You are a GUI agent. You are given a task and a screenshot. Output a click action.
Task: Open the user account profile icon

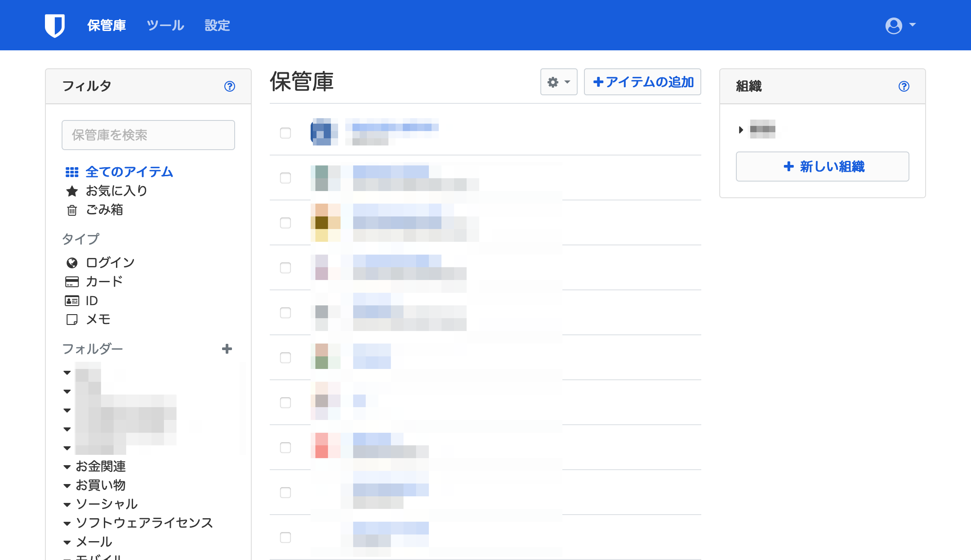894,26
